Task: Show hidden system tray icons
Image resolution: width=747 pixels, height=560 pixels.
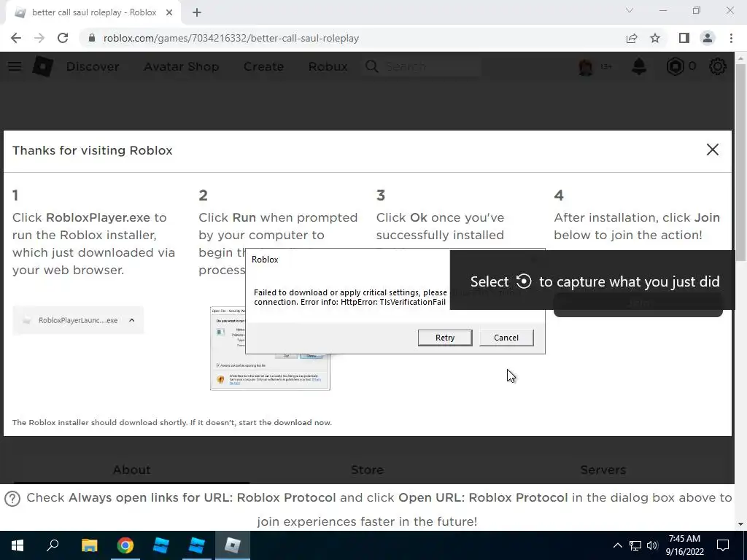Action: [x=617, y=545]
